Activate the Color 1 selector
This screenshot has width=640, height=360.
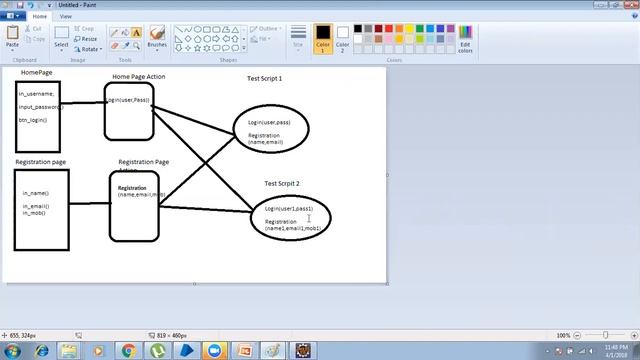322,39
